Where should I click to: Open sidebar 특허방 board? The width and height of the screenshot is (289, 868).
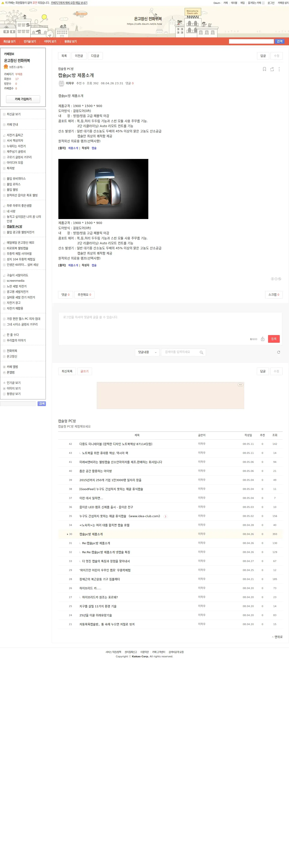coord(11,168)
